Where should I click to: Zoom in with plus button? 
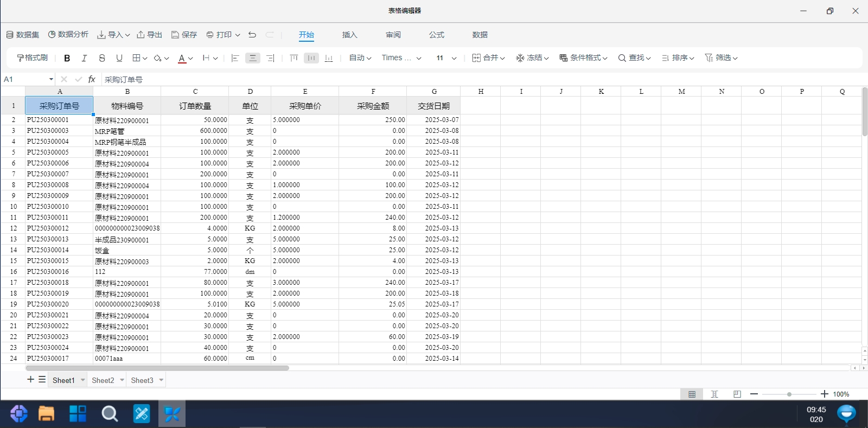coord(825,394)
